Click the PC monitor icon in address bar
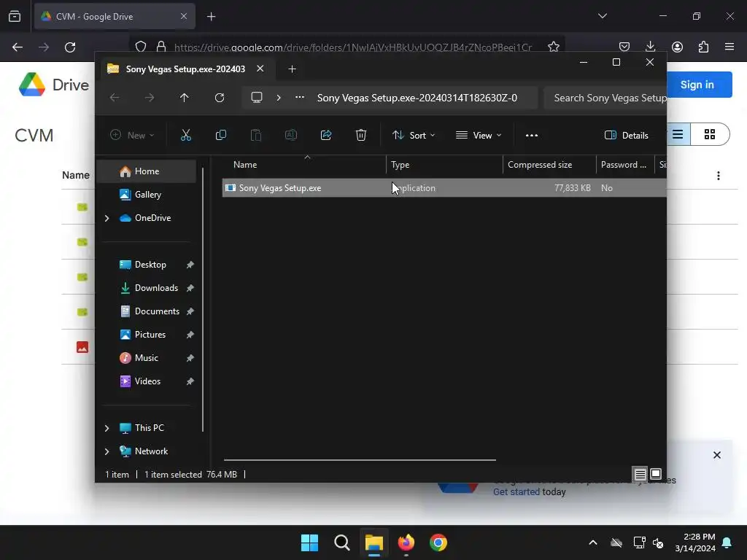 257,98
